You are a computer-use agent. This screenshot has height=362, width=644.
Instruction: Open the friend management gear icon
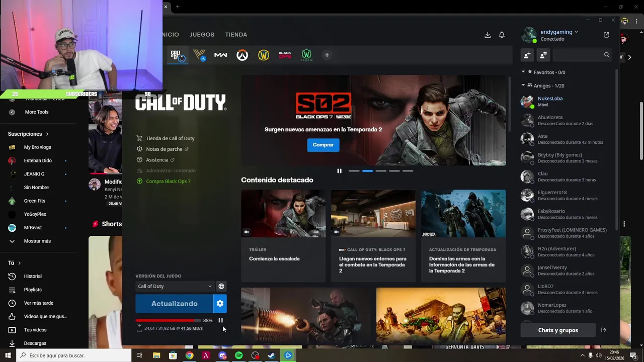(543, 55)
